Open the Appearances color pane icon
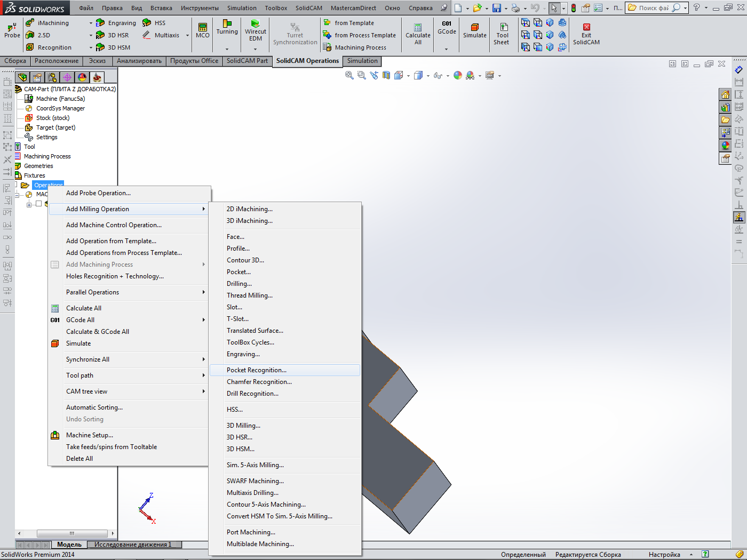Viewport: 747px width, 560px height. 725,146
